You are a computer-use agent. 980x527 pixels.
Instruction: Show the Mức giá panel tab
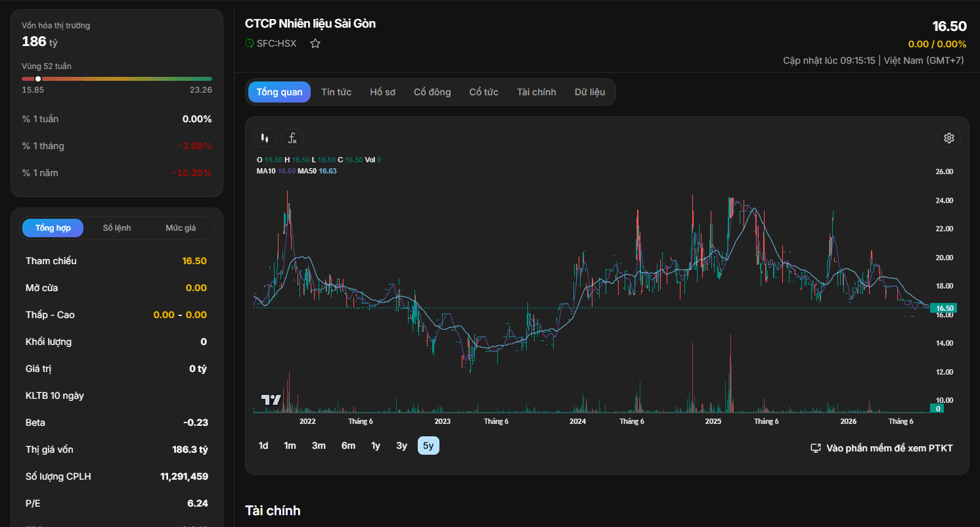click(x=181, y=228)
